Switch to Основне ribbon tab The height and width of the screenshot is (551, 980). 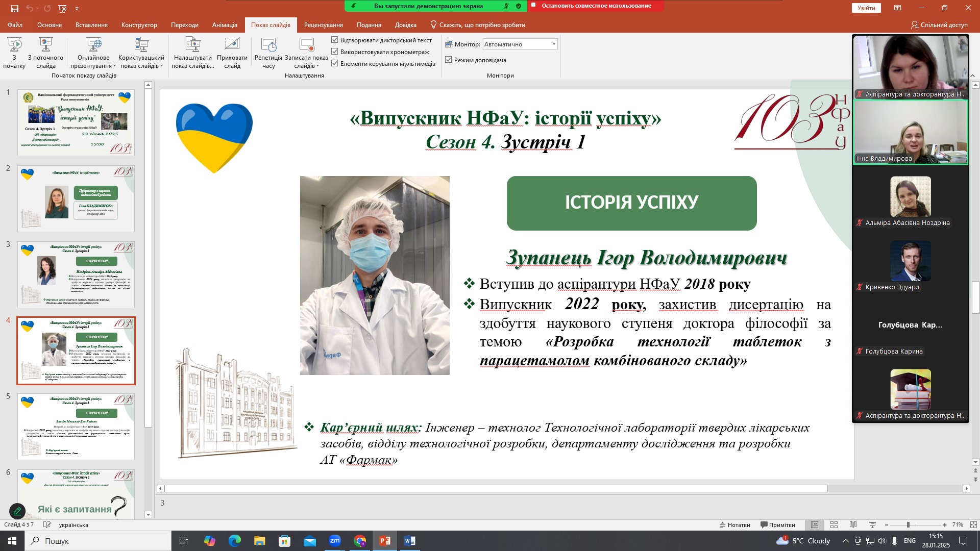point(50,25)
